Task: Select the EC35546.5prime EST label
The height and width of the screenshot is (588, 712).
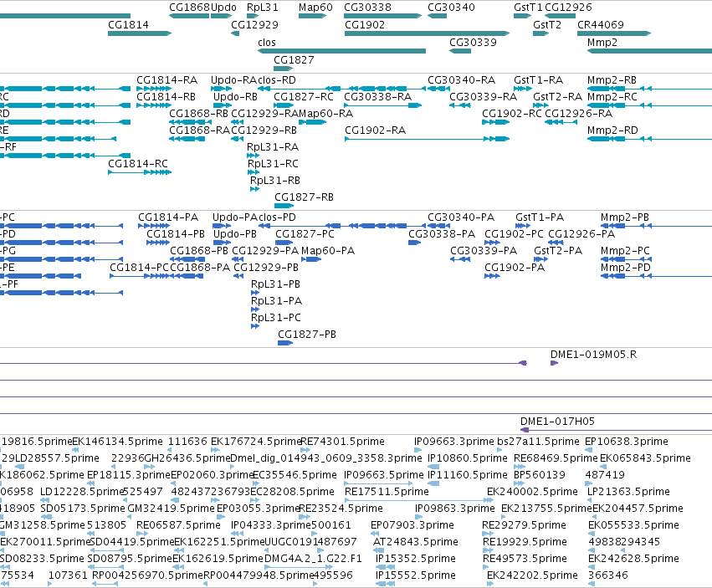Action: point(295,475)
